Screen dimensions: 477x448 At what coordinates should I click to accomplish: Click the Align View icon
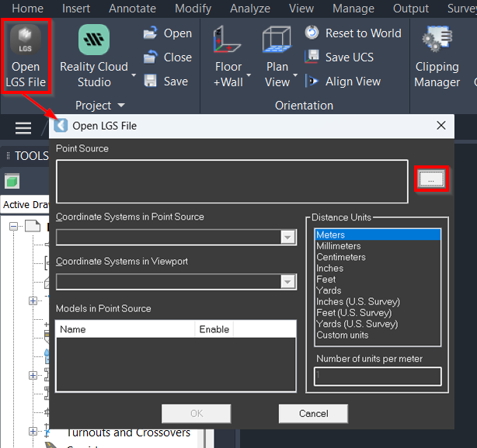tap(312, 81)
